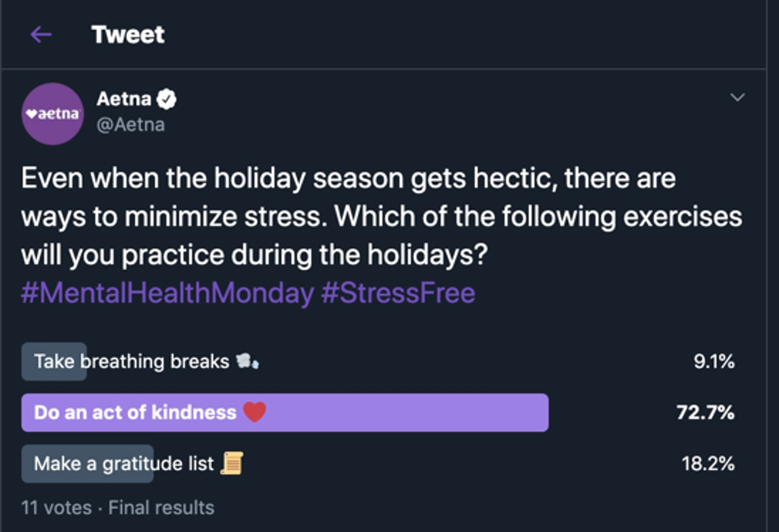Click the scroll emoji on gratitude list
779x532 pixels.
coord(232,463)
